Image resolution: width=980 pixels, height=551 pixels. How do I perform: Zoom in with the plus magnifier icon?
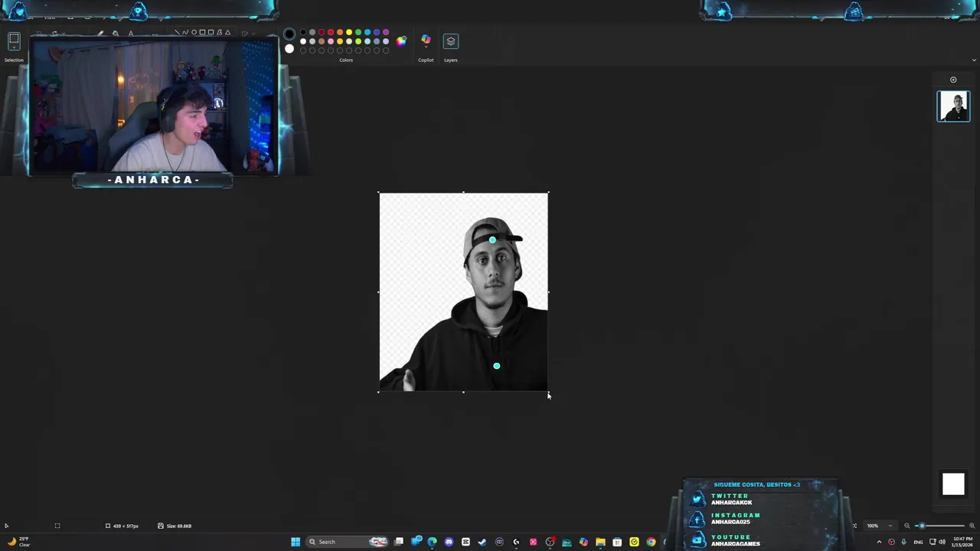[972, 526]
